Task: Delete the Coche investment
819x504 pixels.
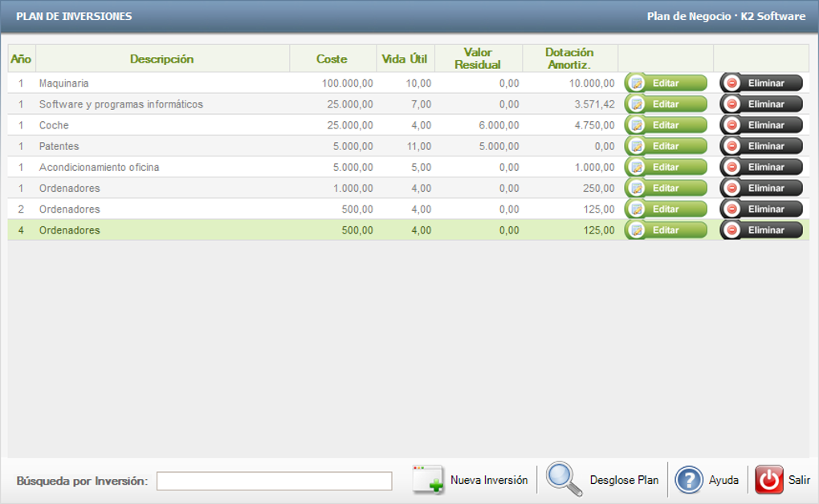Action: point(761,125)
